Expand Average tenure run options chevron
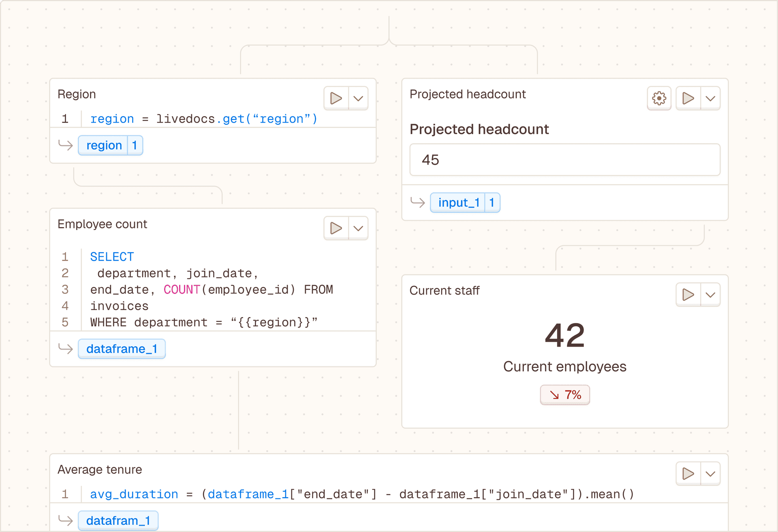The width and height of the screenshot is (778, 532). [710, 474]
